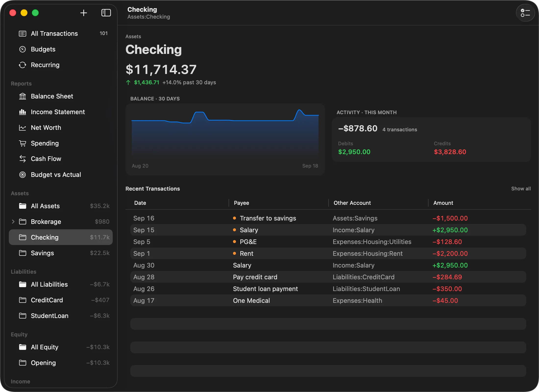Click the CreditCard folder icon
The height and width of the screenshot is (392, 539).
point(23,300)
